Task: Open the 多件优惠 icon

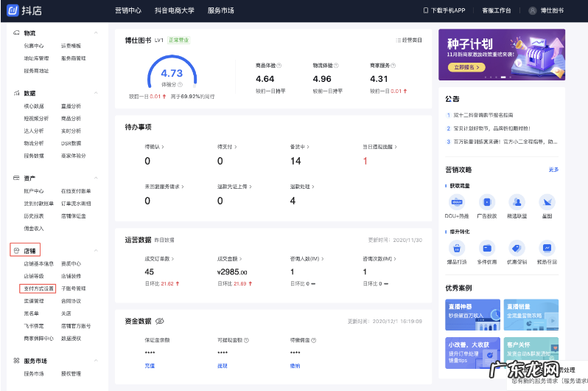Action: point(487,248)
